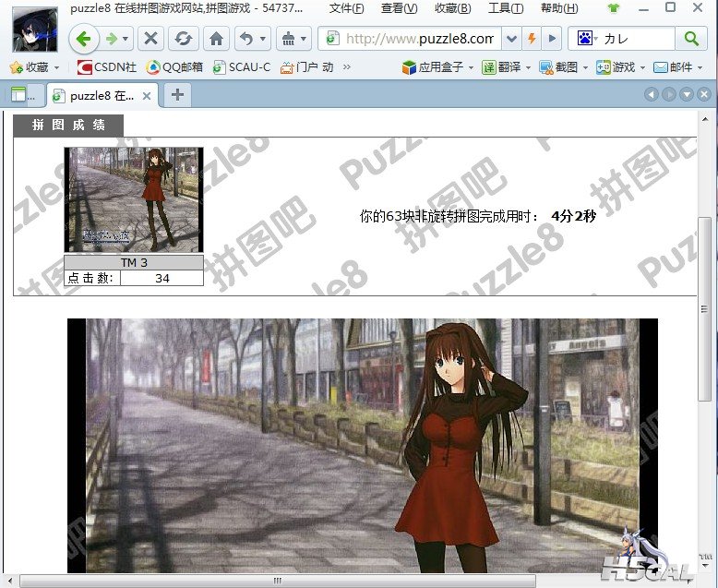Open the SCAU-C bookmark
The height and width of the screenshot is (588, 718).
(242, 67)
